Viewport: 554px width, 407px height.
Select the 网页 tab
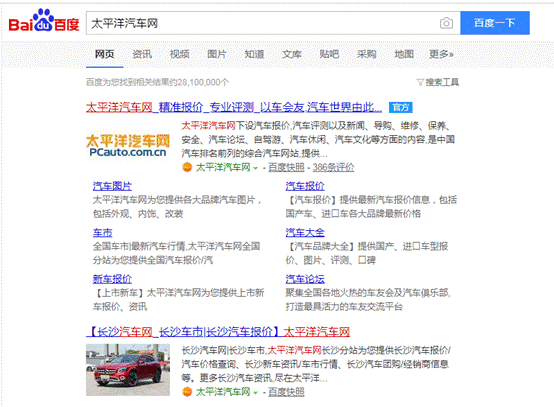tap(105, 54)
